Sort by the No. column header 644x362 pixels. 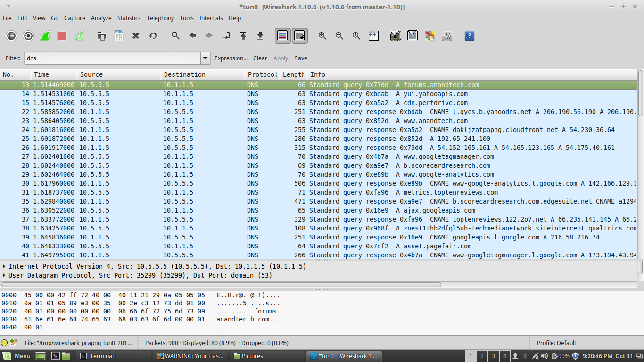tap(16, 74)
